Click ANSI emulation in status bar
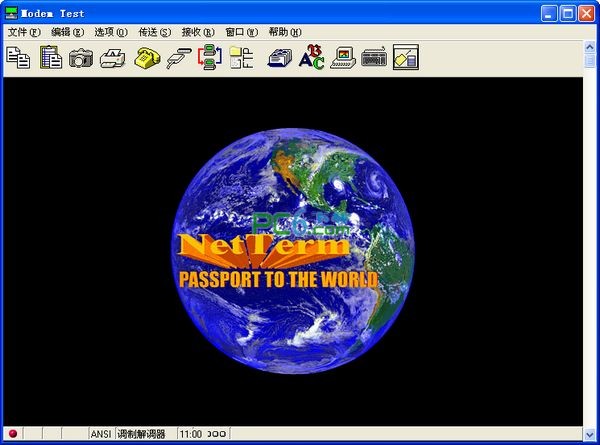 coord(101,434)
